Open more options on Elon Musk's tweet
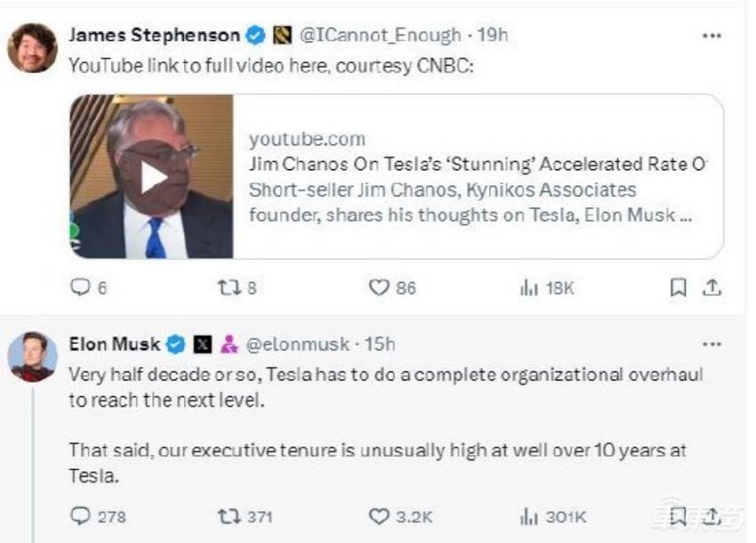The image size is (756, 543). pos(712,344)
